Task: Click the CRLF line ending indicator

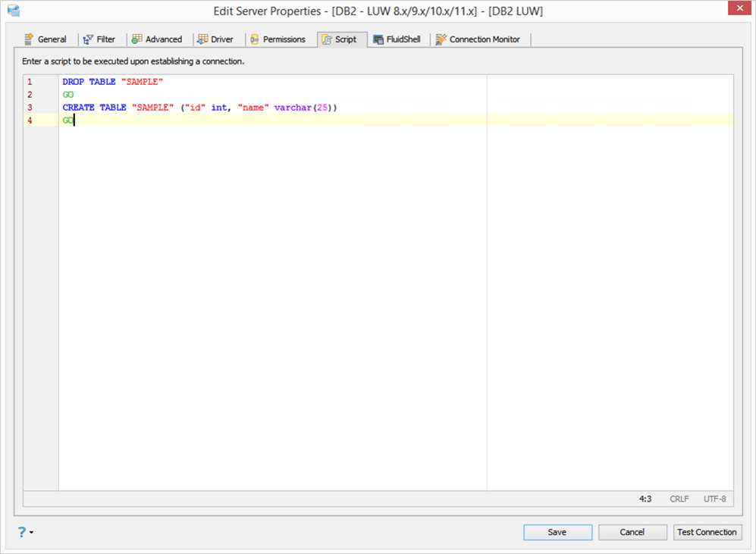Action: pyautogui.click(x=679, y=499)
